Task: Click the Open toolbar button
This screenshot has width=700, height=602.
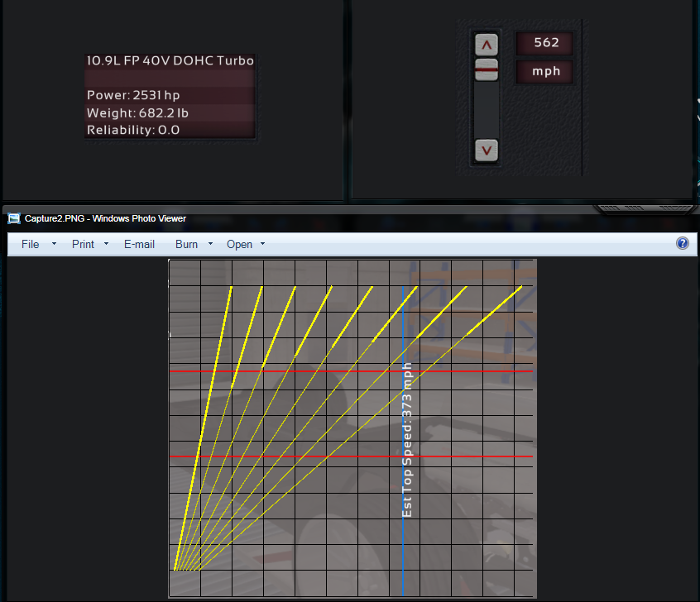Action: click(239, 244)
